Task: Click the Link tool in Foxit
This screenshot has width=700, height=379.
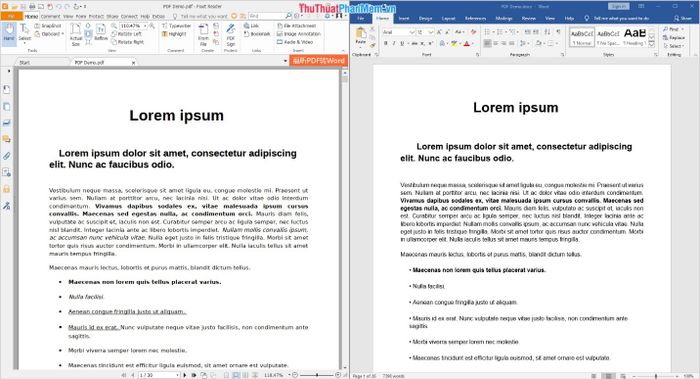Action: (x=251, y=26)
